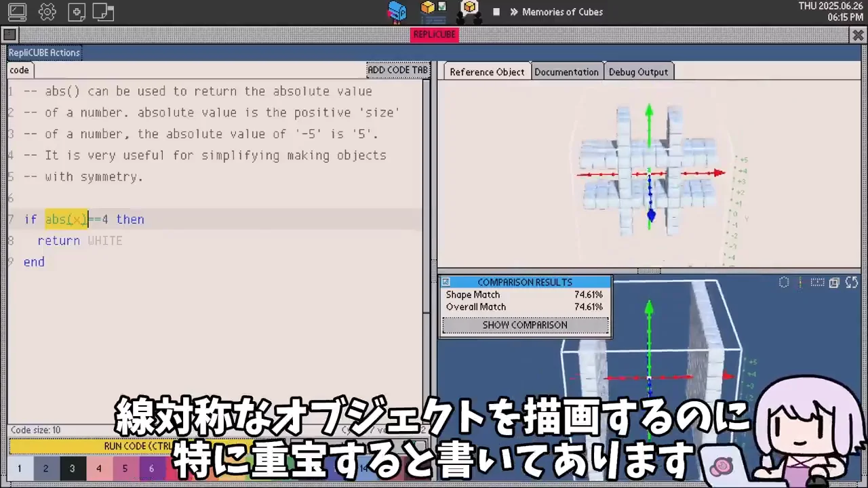This screenshot has height=488, width=868.
Task: Click the highlighted 'abs(x)' in line 7
Action: pyautogui.click(x=66, y=220)
